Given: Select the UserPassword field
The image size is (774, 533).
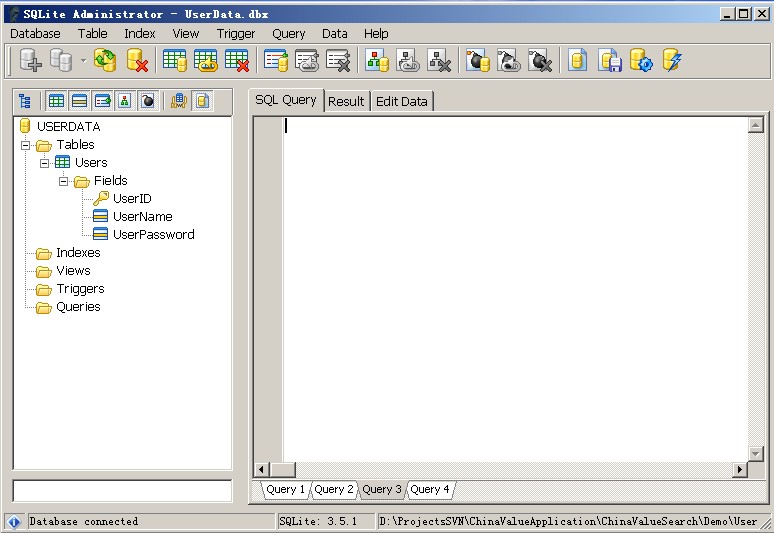Looking at the screenshot, I should coord(154,234).
